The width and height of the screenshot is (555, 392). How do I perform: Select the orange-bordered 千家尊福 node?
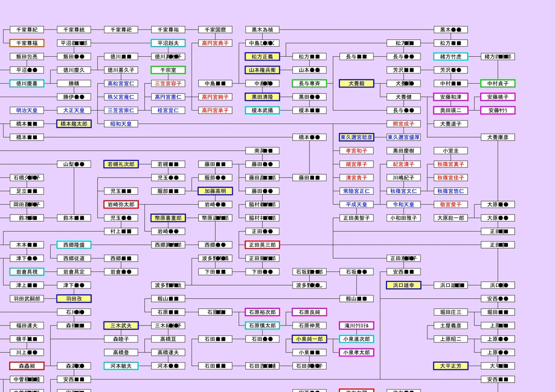coord(27,43)
